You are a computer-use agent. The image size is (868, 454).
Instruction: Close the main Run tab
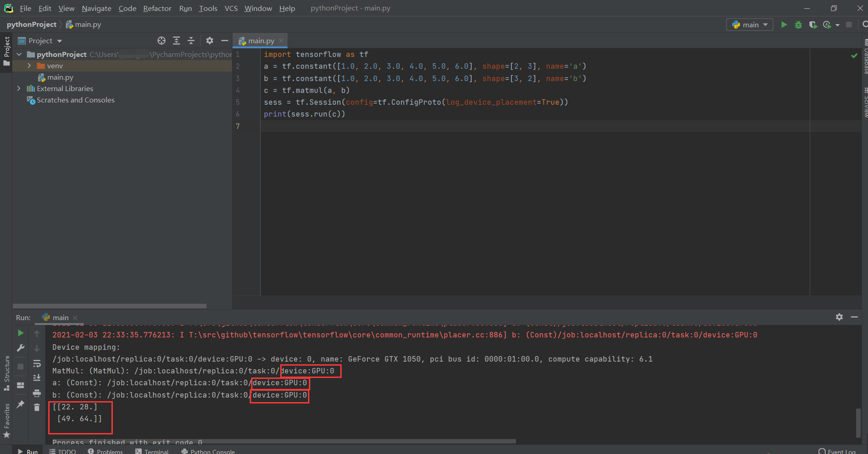[x=75, y=317]
